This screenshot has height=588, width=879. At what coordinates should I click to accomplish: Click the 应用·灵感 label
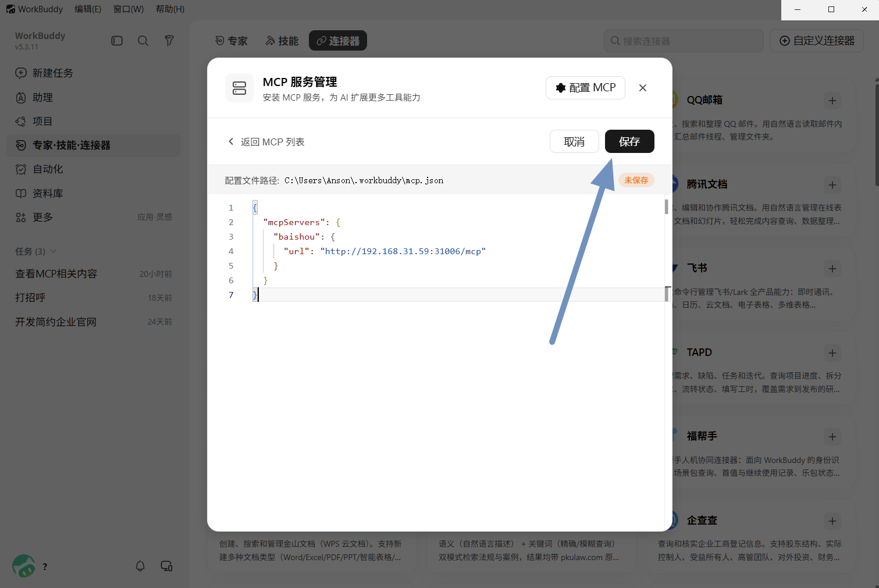coord(155,217)
